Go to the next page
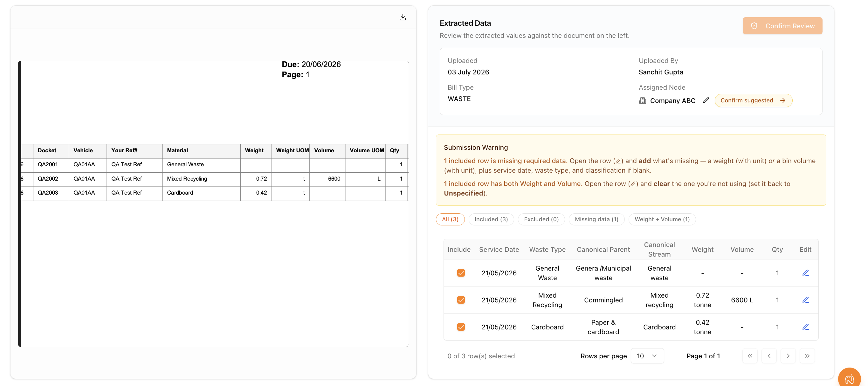This screenshot has height=386, width=868. (x=788, y=356)
